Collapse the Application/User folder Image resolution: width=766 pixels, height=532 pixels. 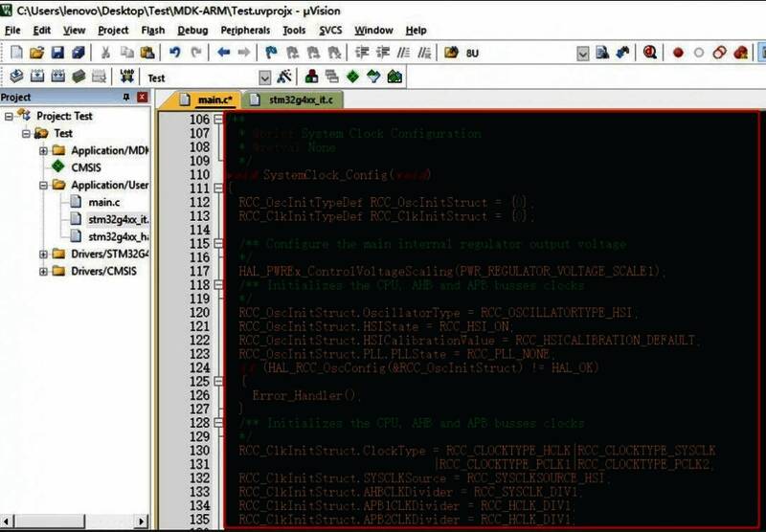[44, 185]
